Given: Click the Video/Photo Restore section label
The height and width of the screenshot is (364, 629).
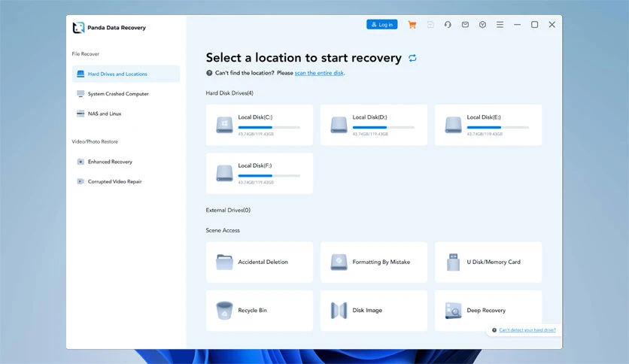Looking at the screenshot, I should [x=95, y=141].
